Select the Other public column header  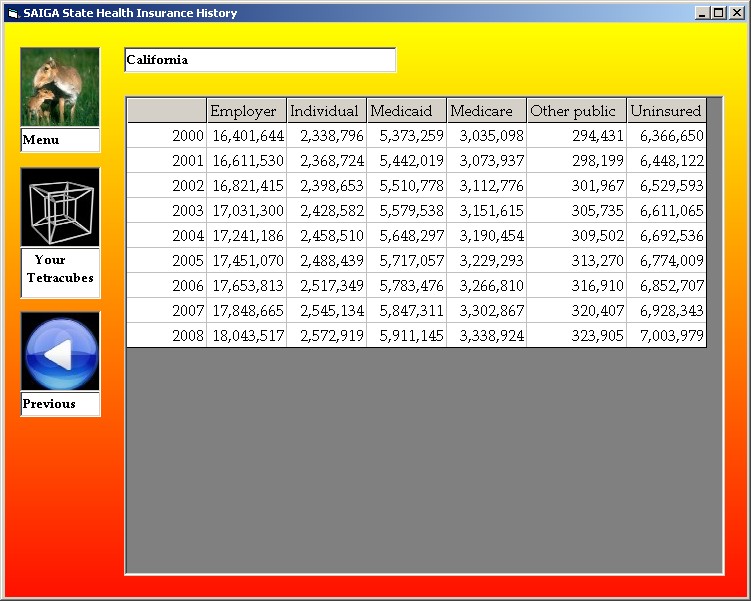click(576, 111)
